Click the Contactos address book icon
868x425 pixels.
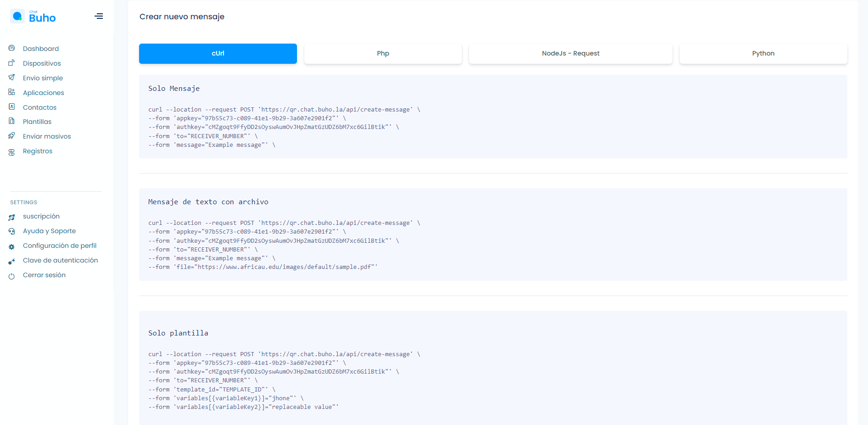point(12,107)
